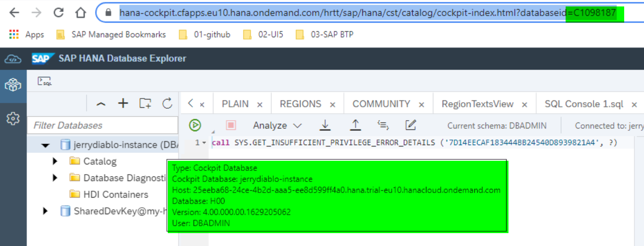Open the SQL Console 1.sql tab
Viewport: 644px width, 246px height.
tap(584, 104)
